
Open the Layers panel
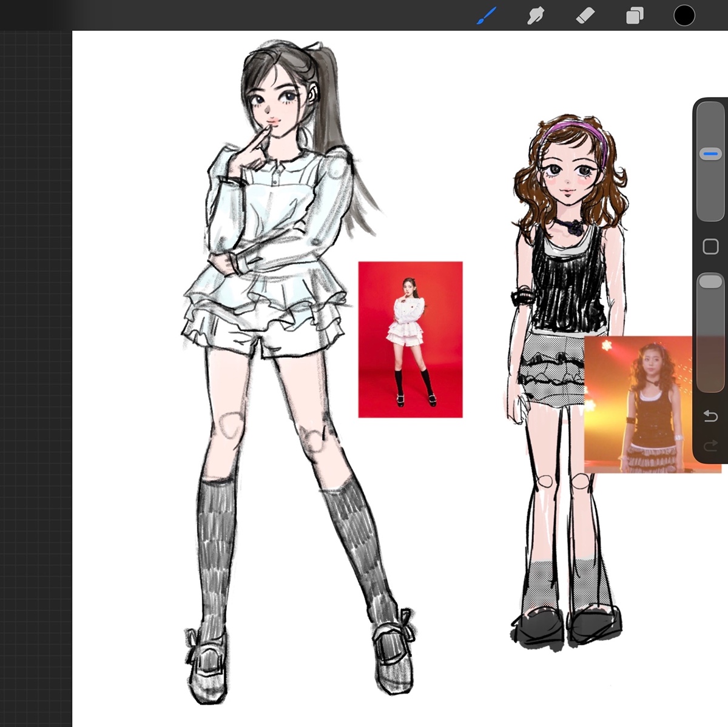(x=635, y=16)
